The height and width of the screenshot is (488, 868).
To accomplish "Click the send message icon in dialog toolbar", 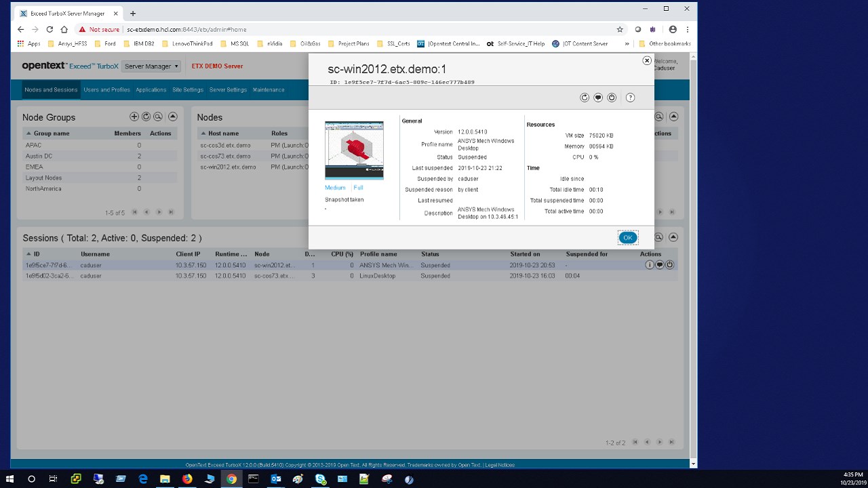I will tap(598, 98).
